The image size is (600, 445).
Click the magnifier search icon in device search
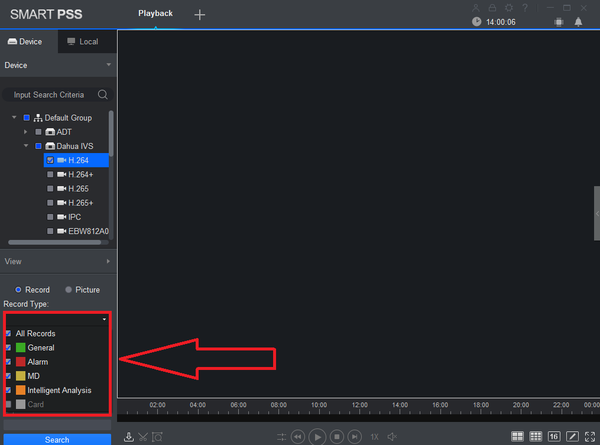pos(103,94)
